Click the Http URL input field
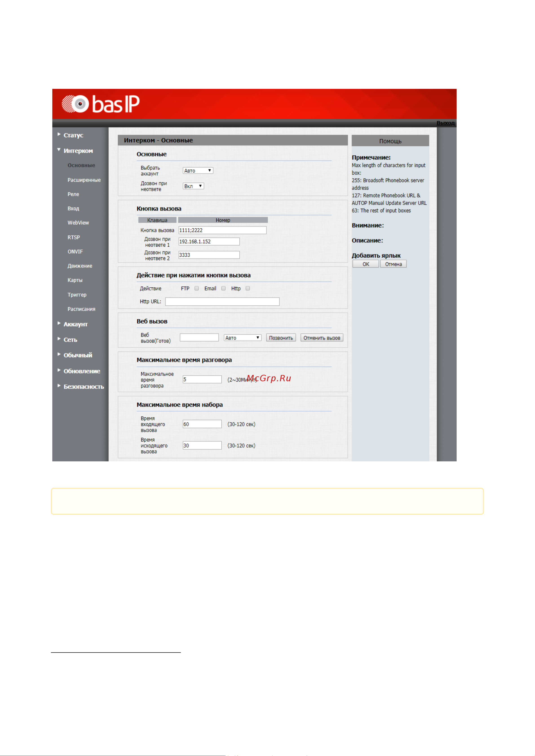The image size is (535, 756). coord(223,302)
